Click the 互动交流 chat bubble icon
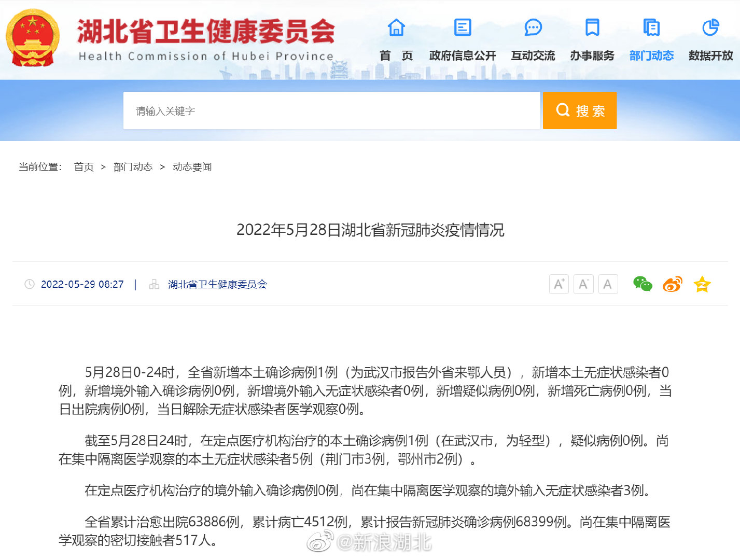The image size is (740, 560). (533, 28)
